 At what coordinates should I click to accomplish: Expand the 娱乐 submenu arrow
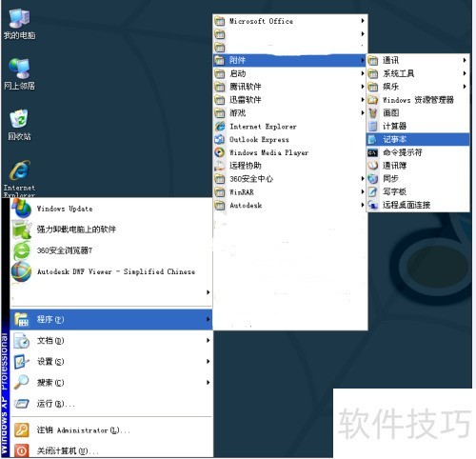click(465, 87)
